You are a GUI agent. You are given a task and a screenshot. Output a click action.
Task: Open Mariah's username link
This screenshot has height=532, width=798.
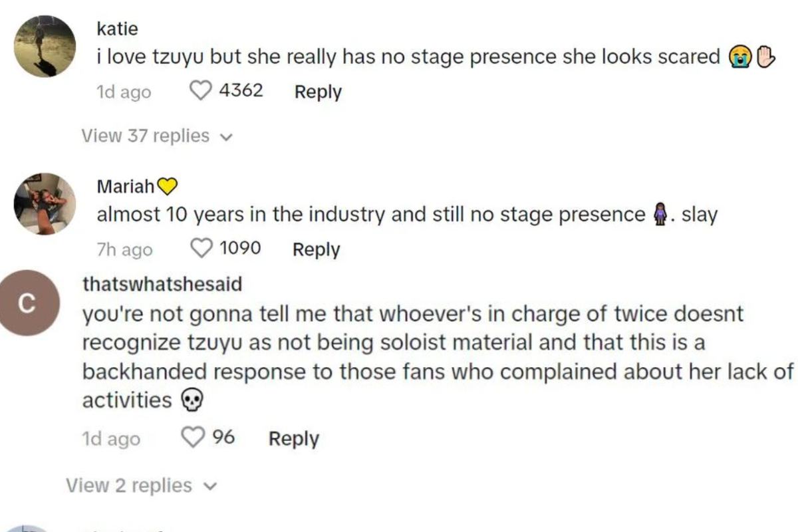(125, 187)
